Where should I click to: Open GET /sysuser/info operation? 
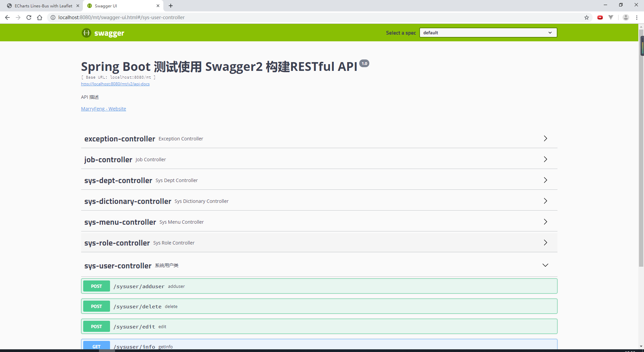click(319, 345)
